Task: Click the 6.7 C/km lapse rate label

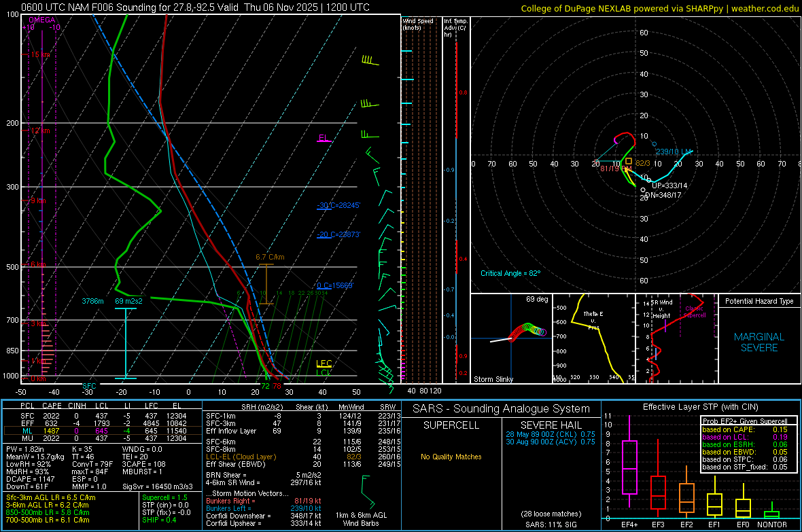Action: click(270, 257)
